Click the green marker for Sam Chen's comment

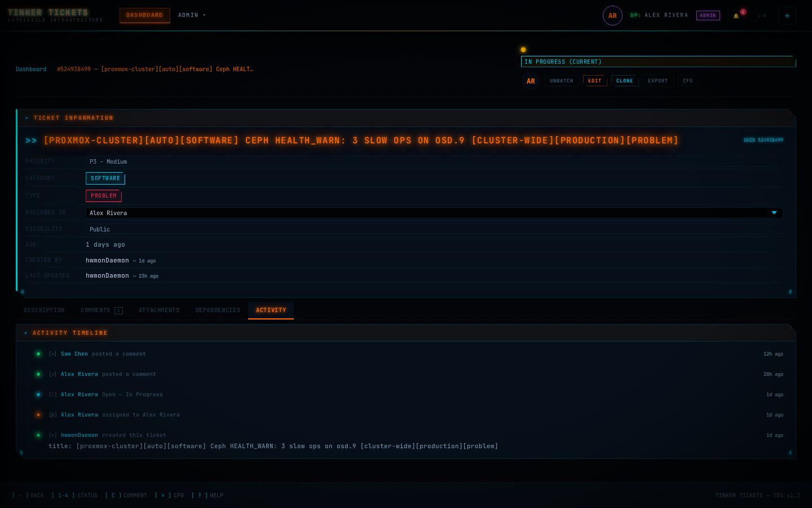[38, 354]
